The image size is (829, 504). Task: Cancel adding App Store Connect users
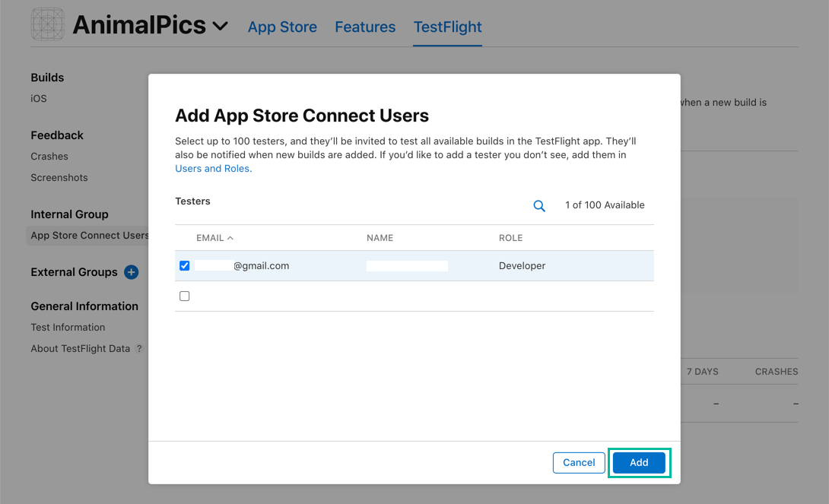click(579, 463)
